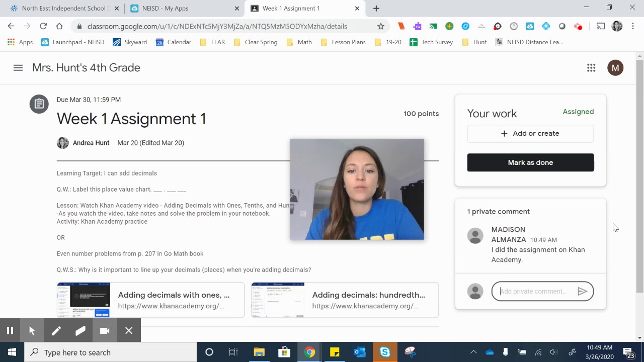Reload the current page
Screen dimensions: 644x362
pyautogui.click(x=43, y=26)
